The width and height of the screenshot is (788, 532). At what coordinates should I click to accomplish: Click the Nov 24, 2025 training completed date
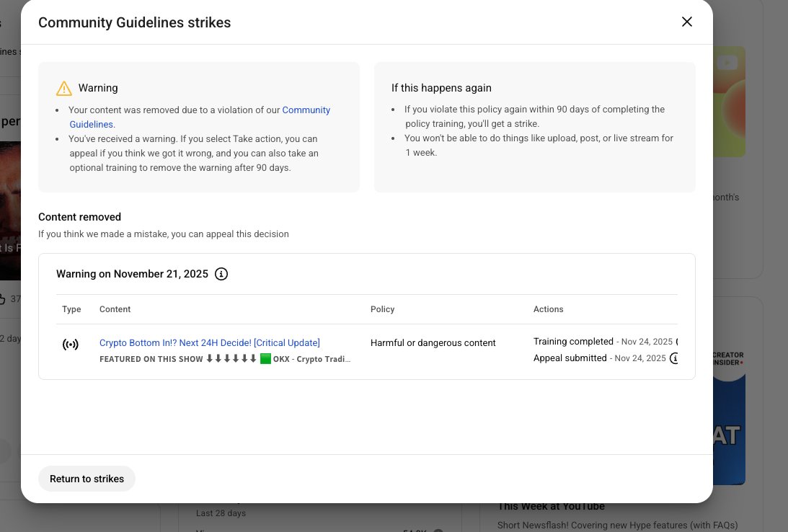click(647, 342)
